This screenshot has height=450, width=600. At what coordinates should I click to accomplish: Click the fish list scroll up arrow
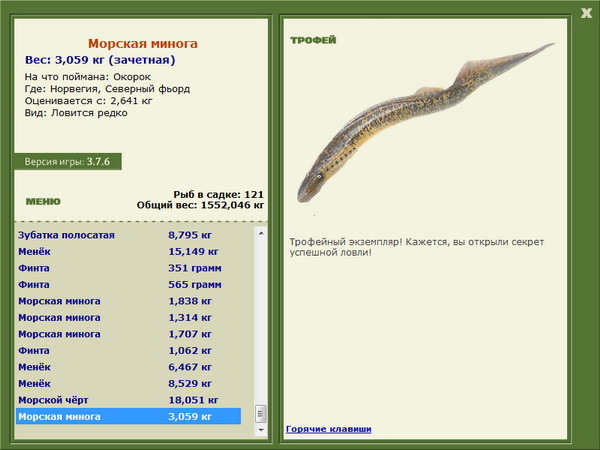pos(261,233)
